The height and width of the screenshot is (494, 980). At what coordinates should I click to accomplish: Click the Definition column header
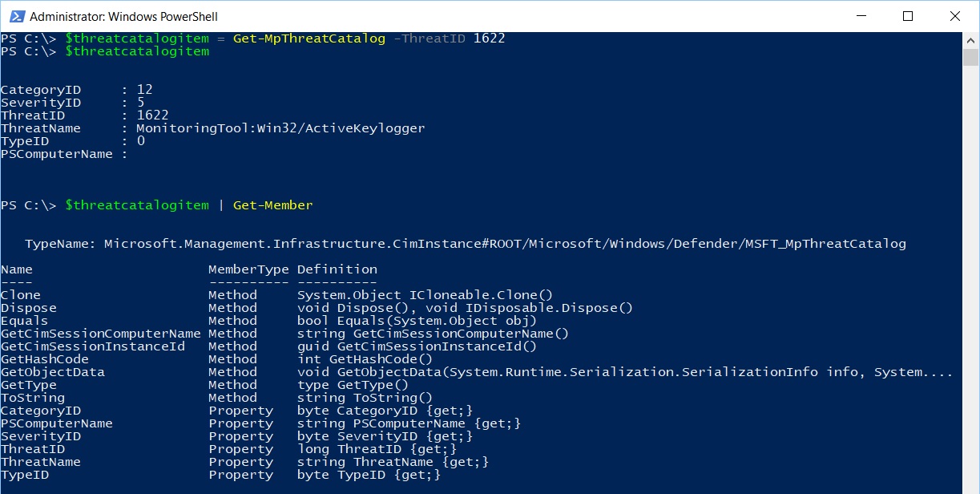(x=337, y=269)
